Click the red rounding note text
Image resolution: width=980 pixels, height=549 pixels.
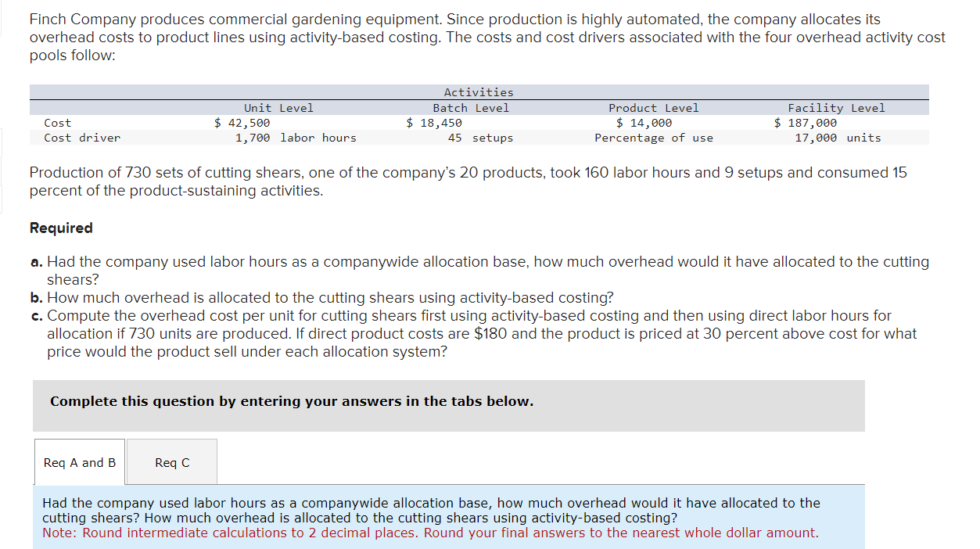pos(432,533)
